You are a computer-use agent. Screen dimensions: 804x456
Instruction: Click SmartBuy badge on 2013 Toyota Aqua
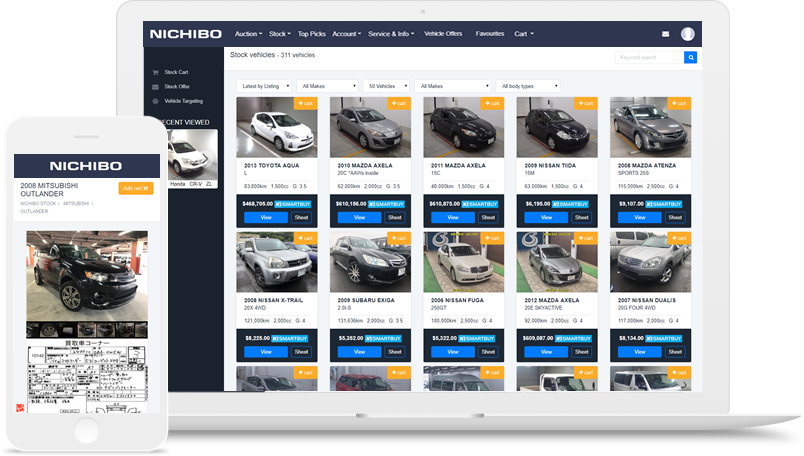[293, 204]
